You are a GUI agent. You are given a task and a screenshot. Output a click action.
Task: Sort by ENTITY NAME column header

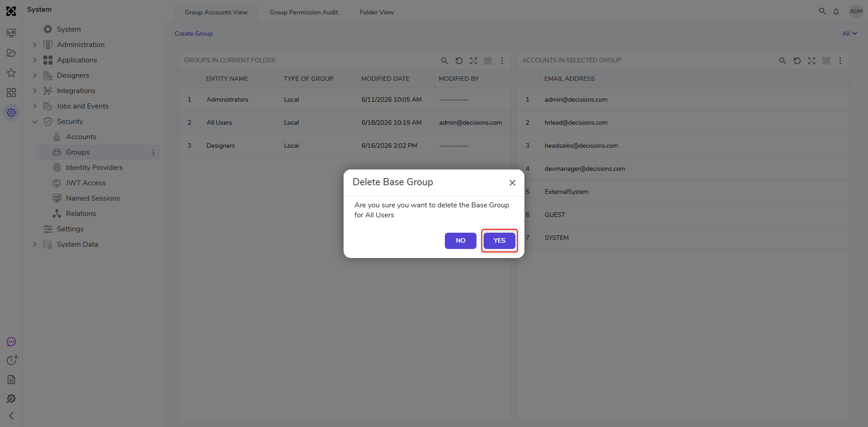click(227, 79)
